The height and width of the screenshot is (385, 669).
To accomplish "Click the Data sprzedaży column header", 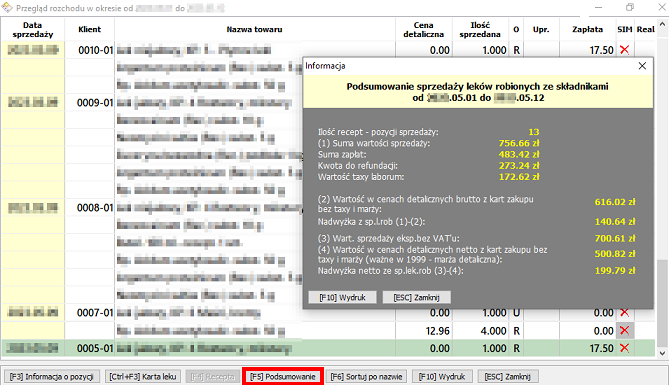I will (x=32, y=29).
